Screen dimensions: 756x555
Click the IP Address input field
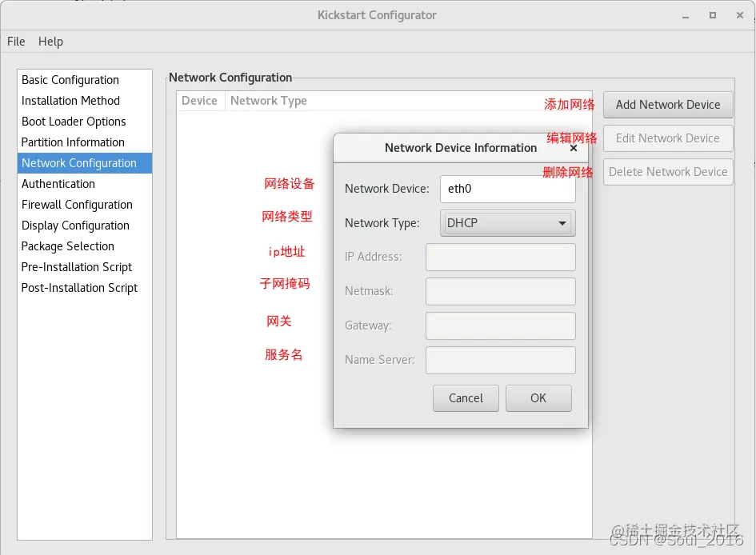point(501,257)
